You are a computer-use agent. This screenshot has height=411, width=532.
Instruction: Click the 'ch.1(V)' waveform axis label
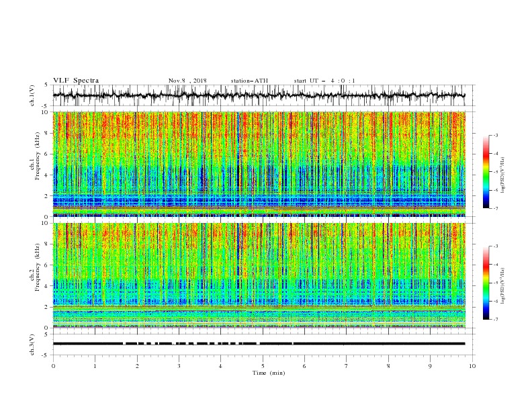tap(32, 95)
